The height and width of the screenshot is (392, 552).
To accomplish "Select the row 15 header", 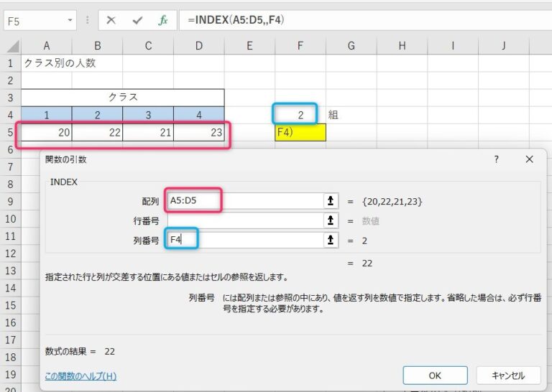I will (x=11, y=305).
